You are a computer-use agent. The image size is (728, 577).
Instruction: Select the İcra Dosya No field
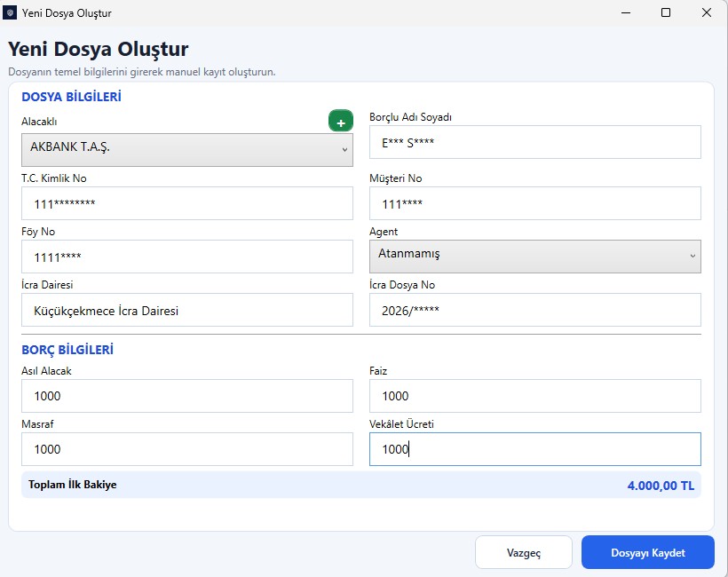[x=534, y=310]
